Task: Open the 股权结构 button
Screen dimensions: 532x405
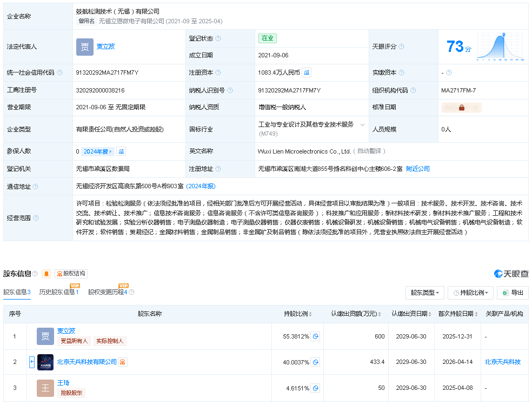Action: (71, 274)
